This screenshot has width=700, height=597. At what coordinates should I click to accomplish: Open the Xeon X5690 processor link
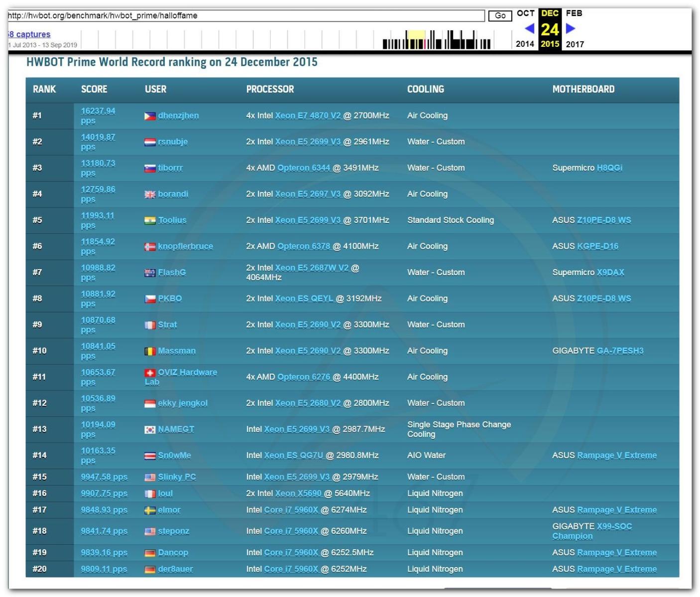298,494
